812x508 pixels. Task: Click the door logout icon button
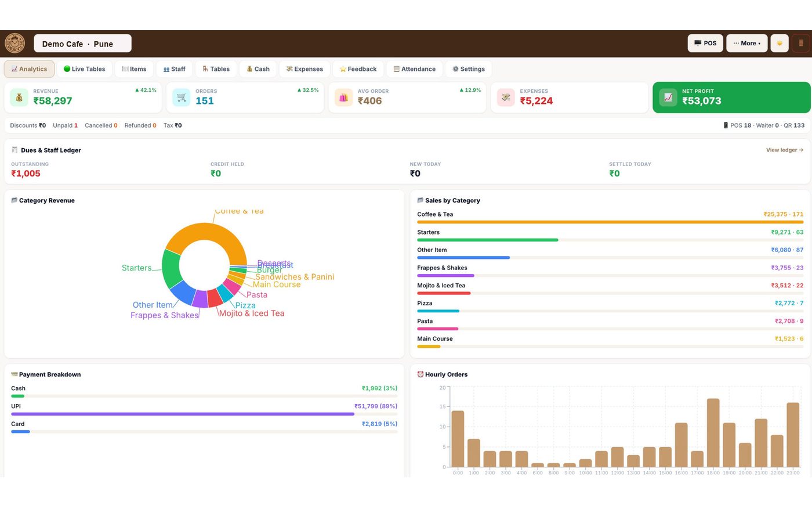pyautogui.click(x=801, y=43)
